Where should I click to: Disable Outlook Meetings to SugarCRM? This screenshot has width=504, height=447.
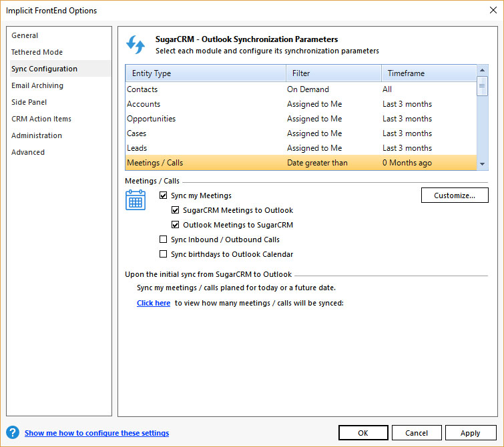click(176, 225)
